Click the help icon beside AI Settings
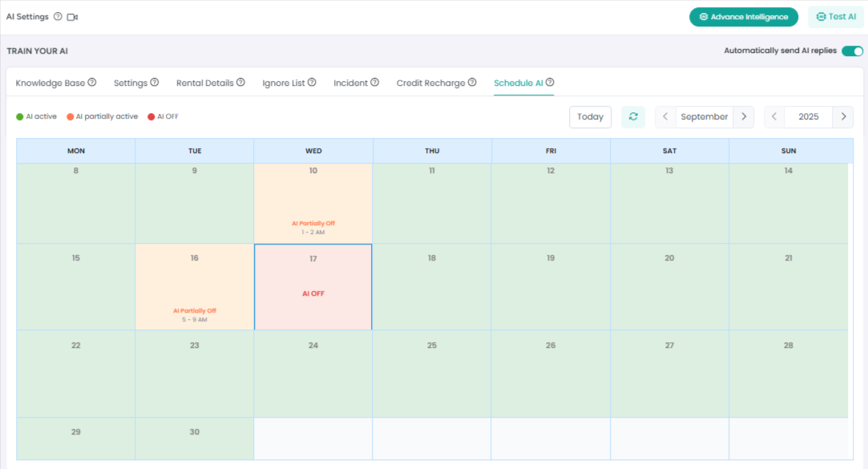 (58, 17)
